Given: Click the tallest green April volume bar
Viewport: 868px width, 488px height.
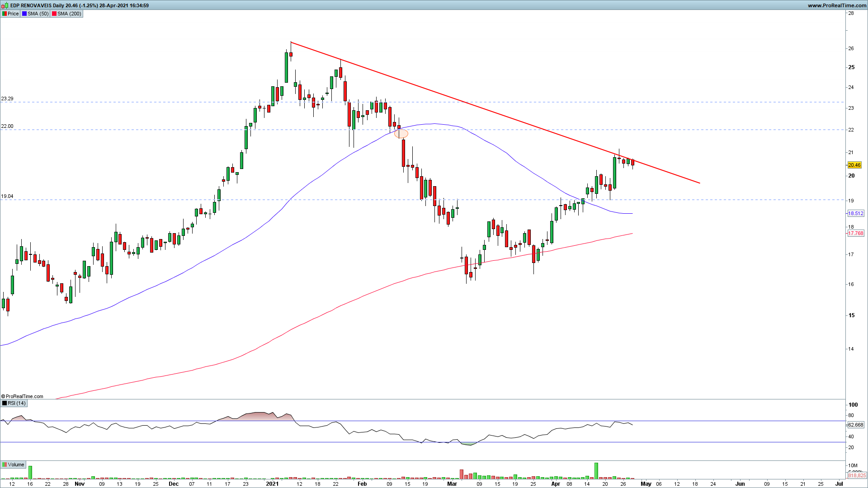Looking at the screenshot, I should [596, 470].
